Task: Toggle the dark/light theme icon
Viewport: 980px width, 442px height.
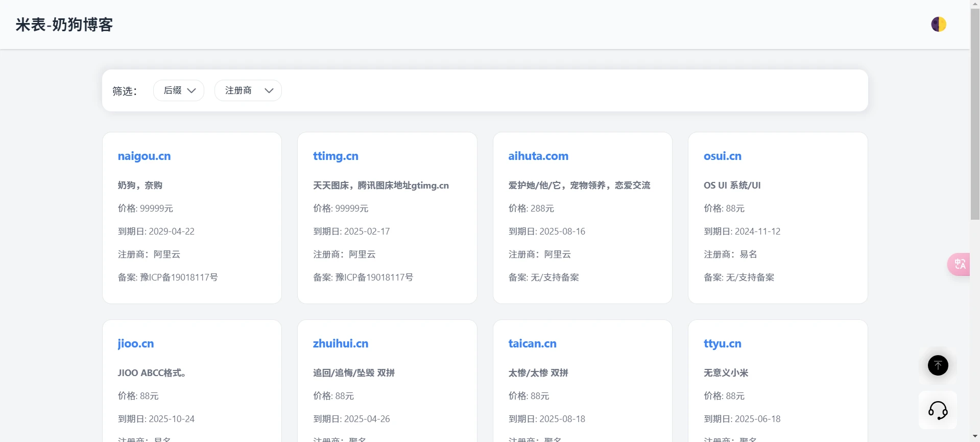Action: click(938, 25)
